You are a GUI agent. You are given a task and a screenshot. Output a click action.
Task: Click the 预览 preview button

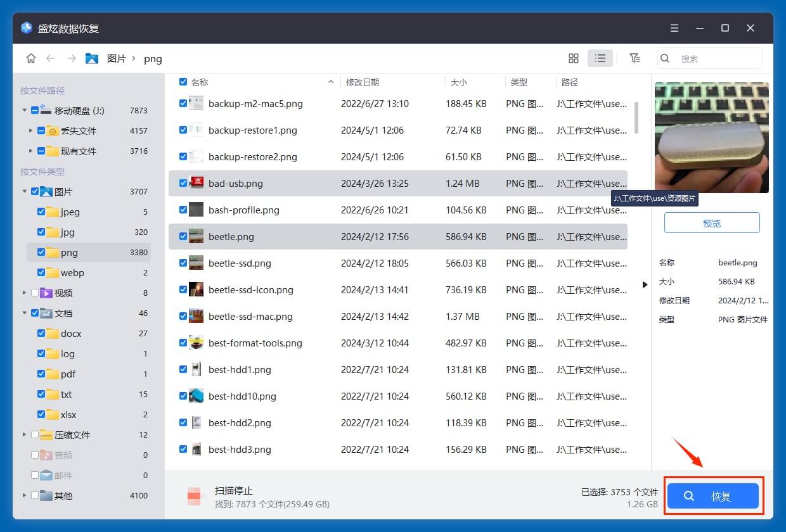(x=711, y=222)
